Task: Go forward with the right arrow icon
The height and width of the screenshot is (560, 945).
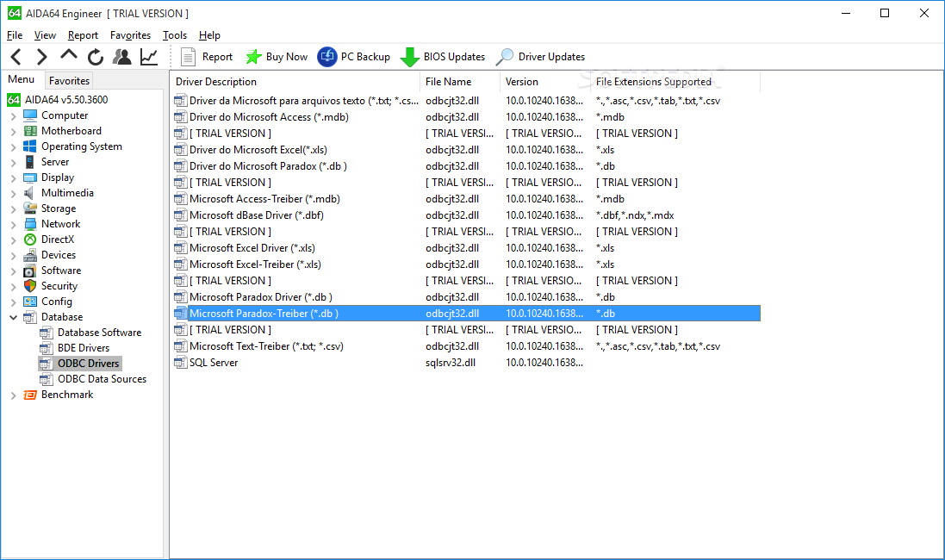Action: [41, 57]
